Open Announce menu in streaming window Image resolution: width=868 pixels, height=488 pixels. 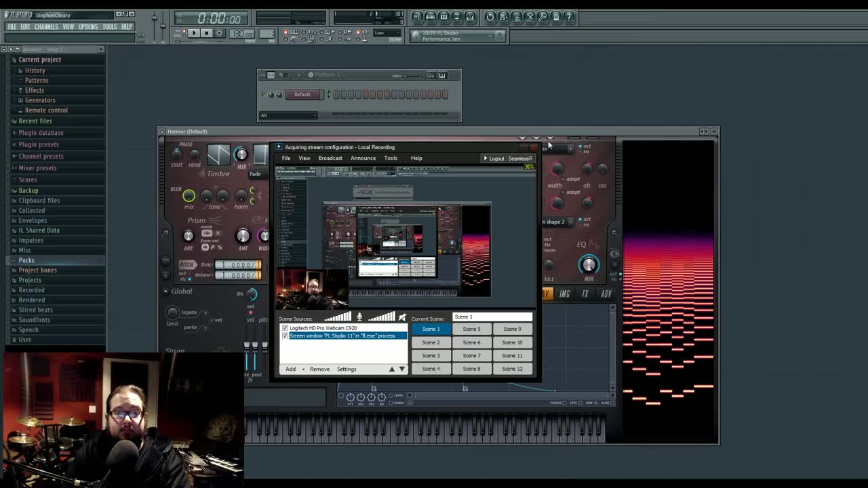pyautogui.click(x=363, y=158)
